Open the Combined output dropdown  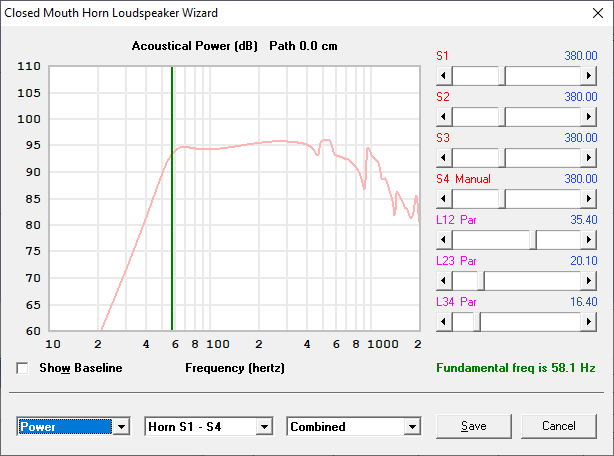pos(412,427)
